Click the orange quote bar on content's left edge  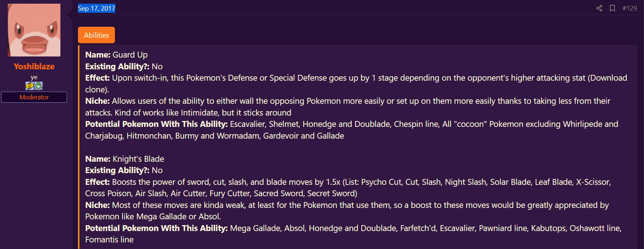click(x=79, y=147)
